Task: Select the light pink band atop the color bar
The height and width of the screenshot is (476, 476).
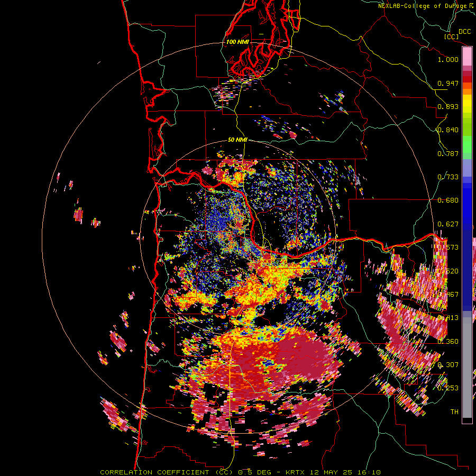Action: click(x=467, y=57)
